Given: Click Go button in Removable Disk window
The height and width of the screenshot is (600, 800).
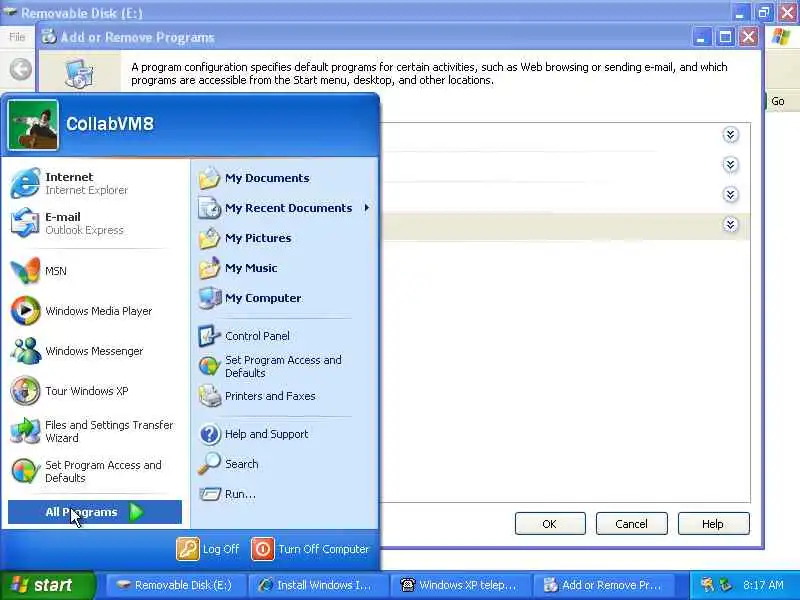Looking at the screenshot, I should [778, 101].
